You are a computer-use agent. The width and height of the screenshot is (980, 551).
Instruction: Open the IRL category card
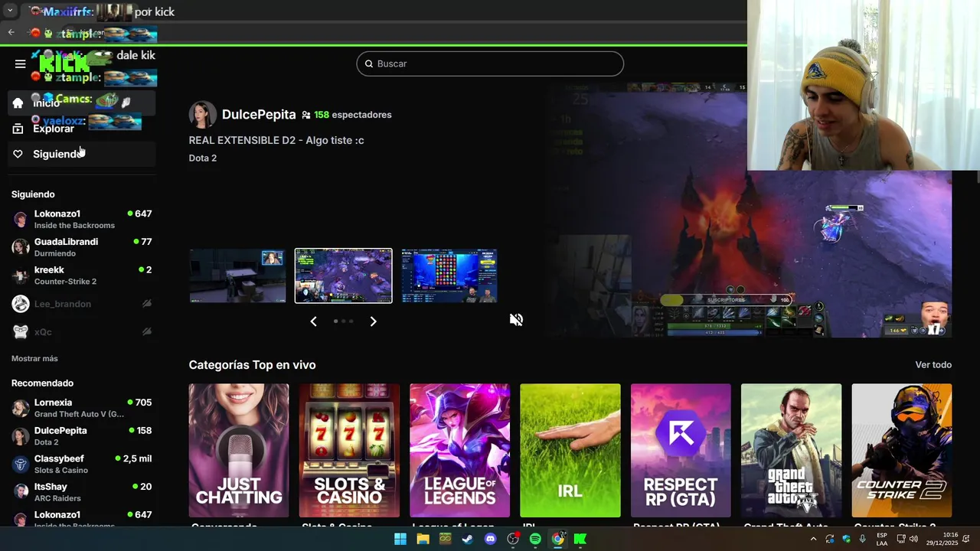point(570,451)
